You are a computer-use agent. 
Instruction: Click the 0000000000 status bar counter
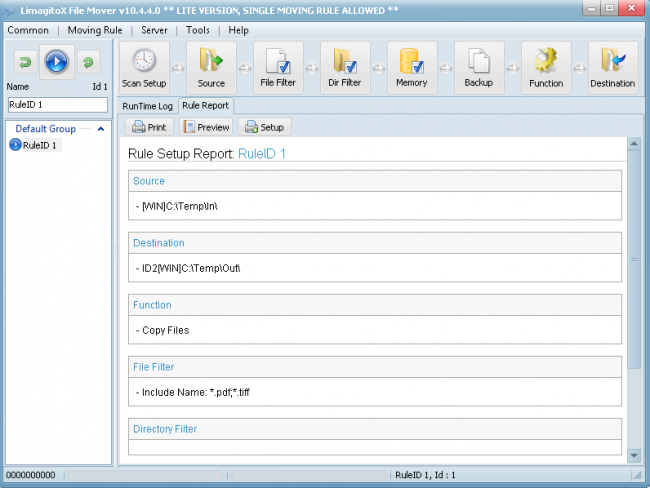(x=31, y=475)
